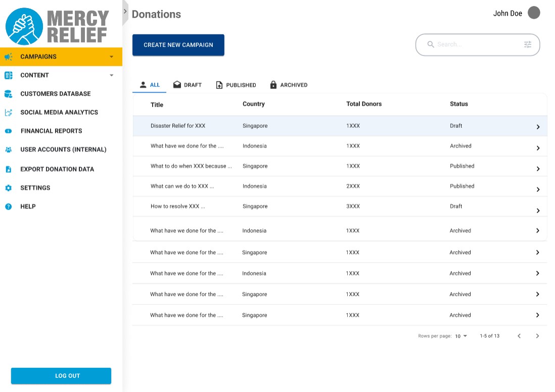Expand the Content menu dropdown arrow
This screenshot has width=555, height=392.
point(112,76)
